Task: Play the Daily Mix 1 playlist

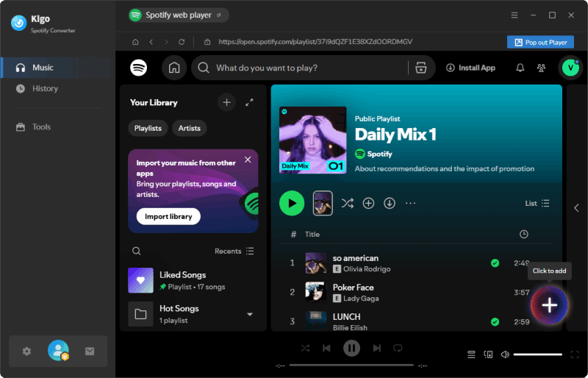Action: pyautogui.click(x=292, y=203)
